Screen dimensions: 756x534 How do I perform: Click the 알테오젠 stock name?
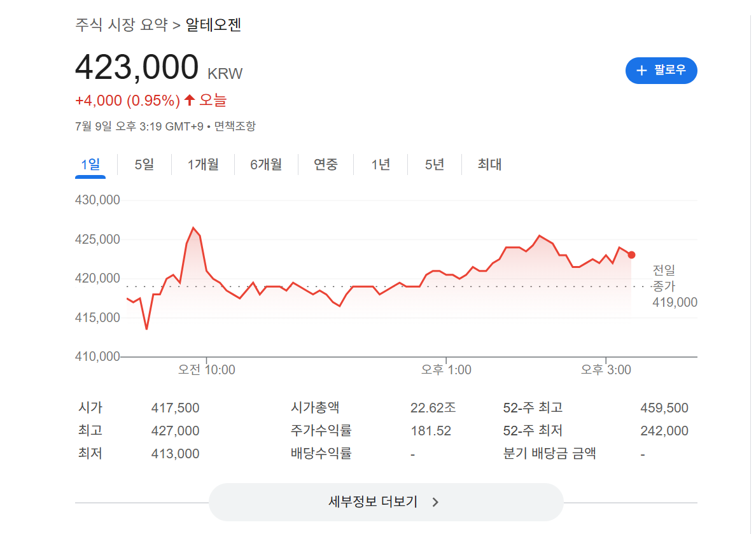point(214,25)
